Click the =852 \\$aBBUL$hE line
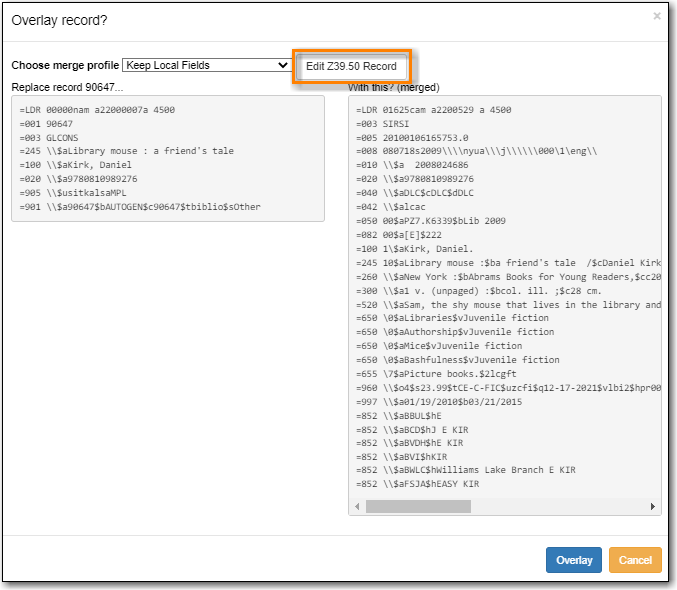677x590 pixels. pyautogui.click(x=399, y=416)
